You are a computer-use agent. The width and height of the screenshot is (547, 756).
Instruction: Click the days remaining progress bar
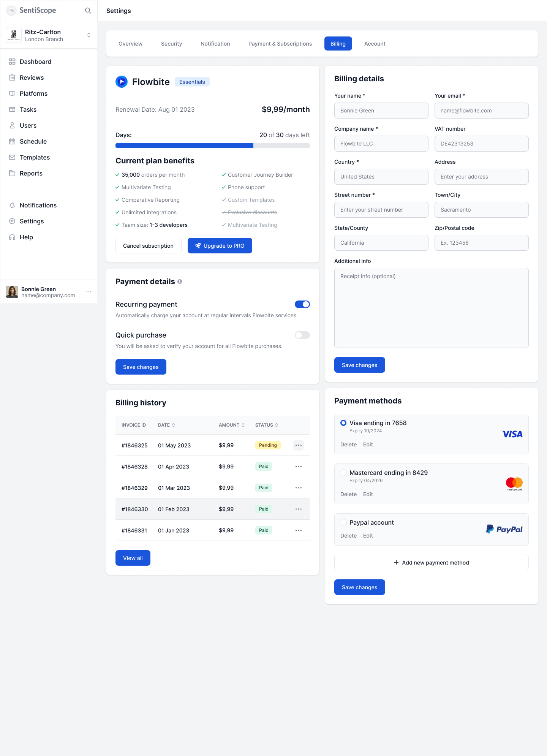(213, 146)
